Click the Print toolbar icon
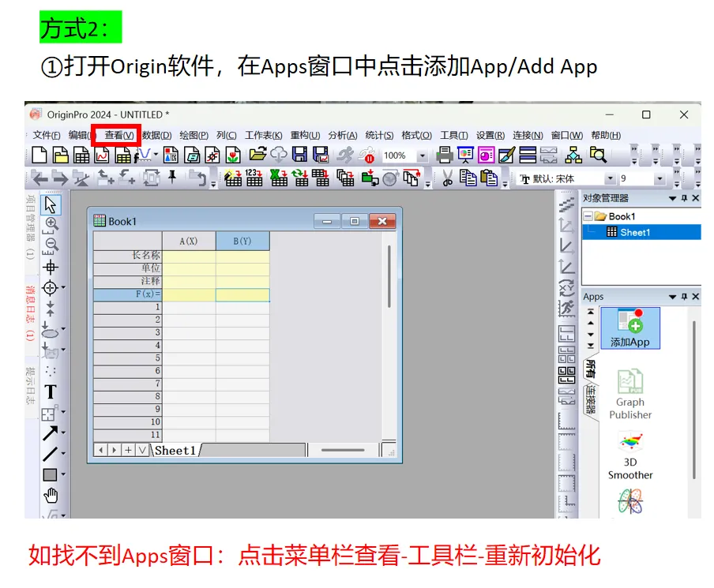Screen dimensions: 714x588 pos(445,155)
